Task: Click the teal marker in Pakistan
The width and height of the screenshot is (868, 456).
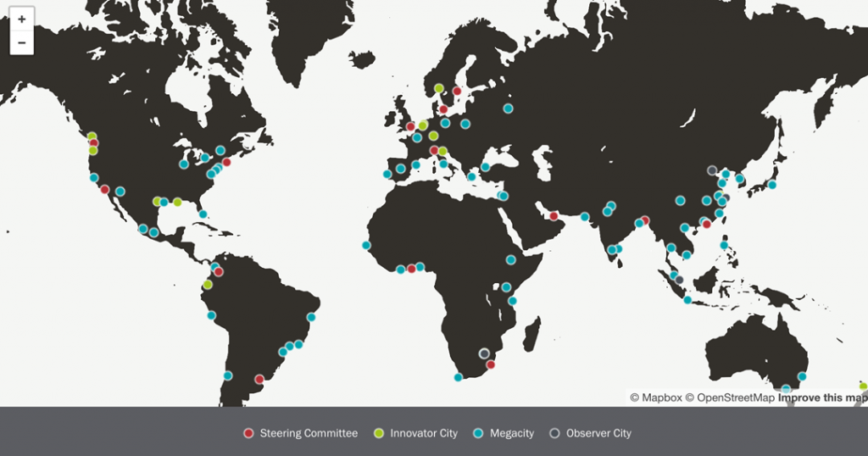Action: tap(585, 217)
